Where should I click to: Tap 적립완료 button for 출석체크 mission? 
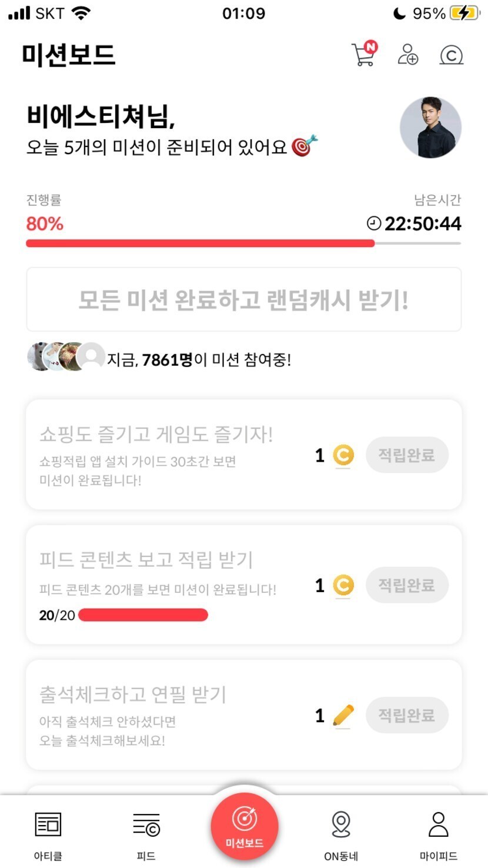(x=407, y=715)
